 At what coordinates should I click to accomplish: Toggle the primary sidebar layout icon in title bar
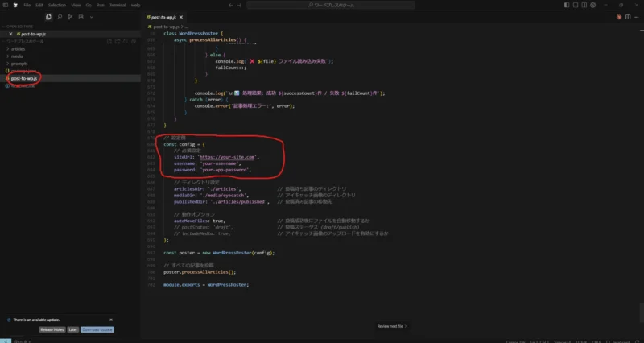click(567, 6)
